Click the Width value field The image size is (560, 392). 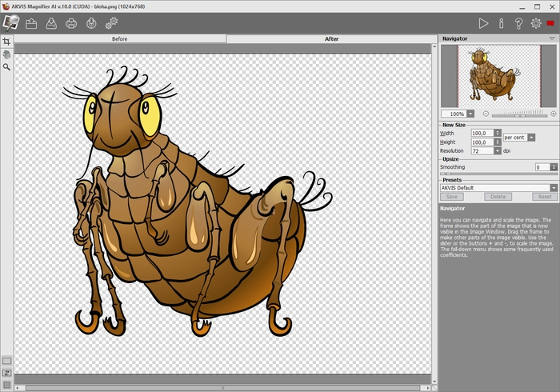click(482, 133)
